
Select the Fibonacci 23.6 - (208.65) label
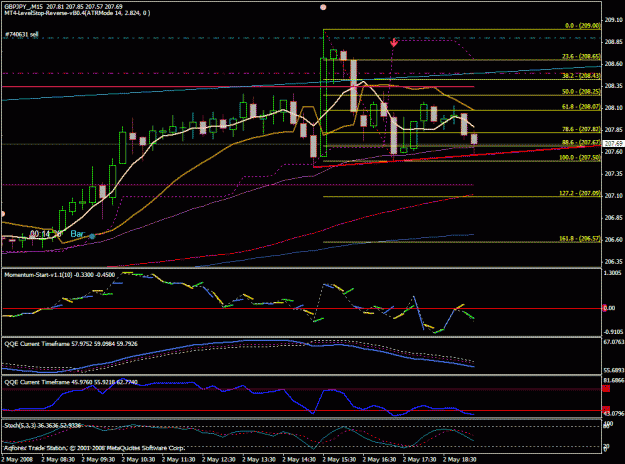tap(581, 57)
